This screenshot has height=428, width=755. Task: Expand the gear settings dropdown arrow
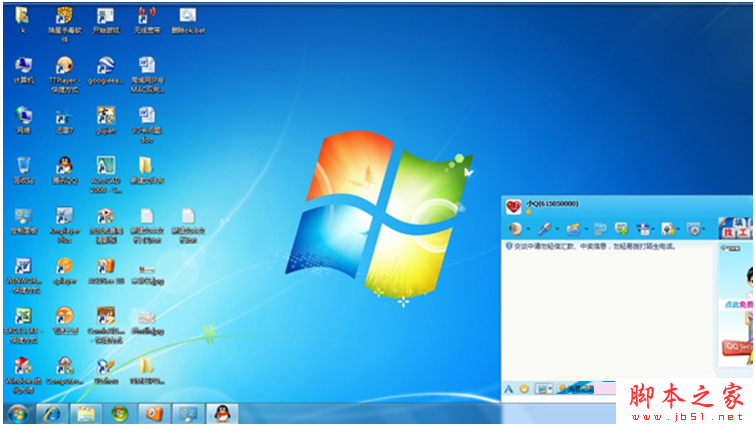[703, 229]
